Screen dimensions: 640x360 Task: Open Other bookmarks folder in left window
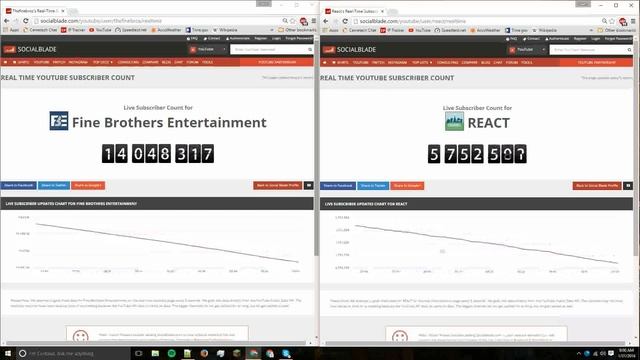point(297,30)
